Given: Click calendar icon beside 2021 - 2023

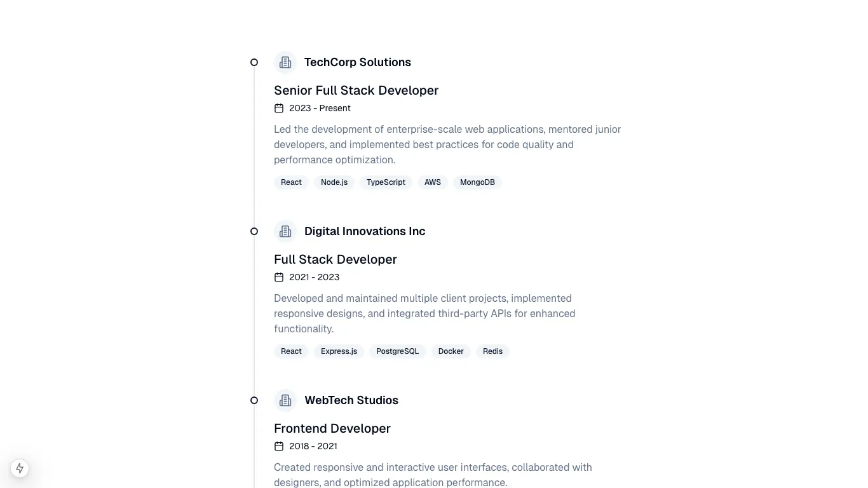Looking at the screenshot, I should [x=279, y=277].
